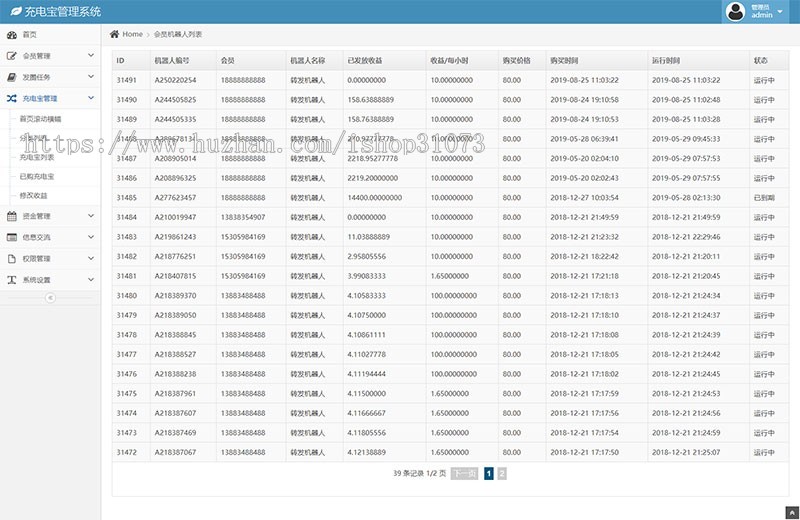Click the admin user avatar
This screenshot has width=800, height=520.
[x=735, y=11]
